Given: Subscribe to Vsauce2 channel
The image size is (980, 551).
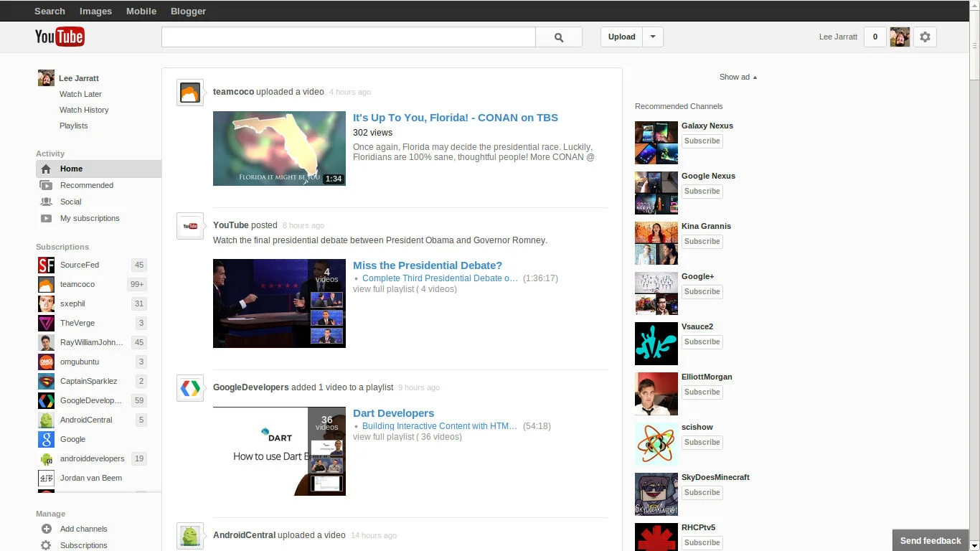Looking at the screenshot, I should tap(702, 342).
